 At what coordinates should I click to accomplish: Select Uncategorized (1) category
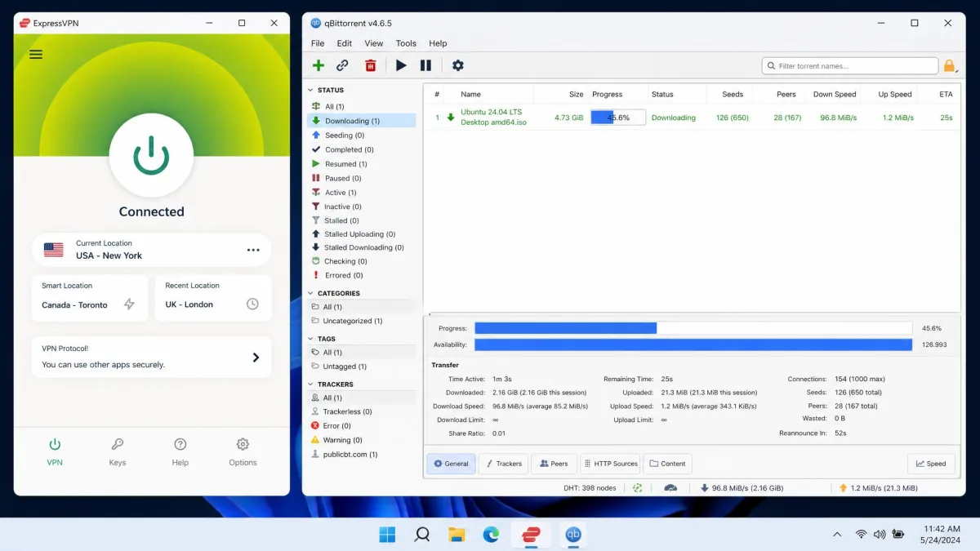[x=361, y=321]
